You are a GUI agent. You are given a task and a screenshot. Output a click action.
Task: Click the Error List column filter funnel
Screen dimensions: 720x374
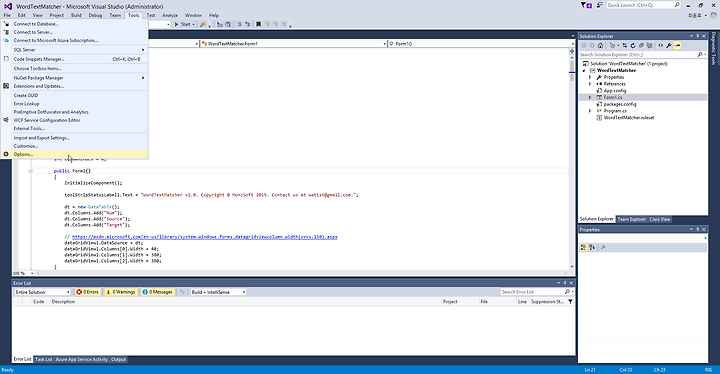click(570, 302)
